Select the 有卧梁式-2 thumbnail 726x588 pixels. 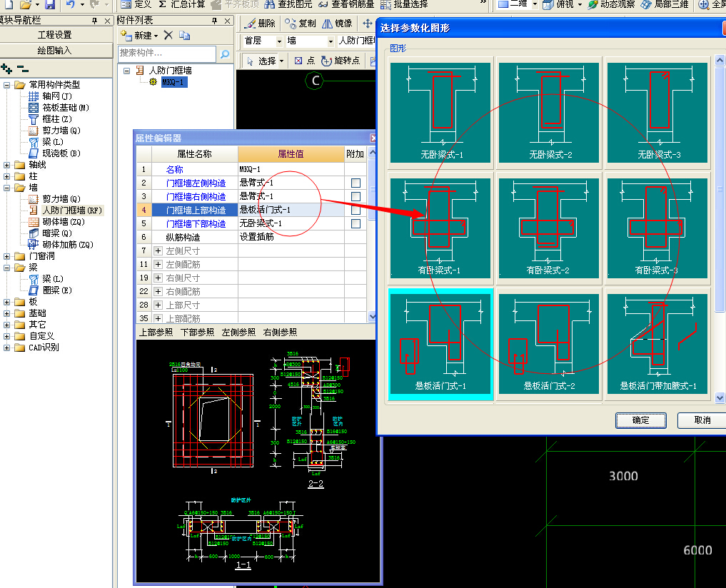548,228
